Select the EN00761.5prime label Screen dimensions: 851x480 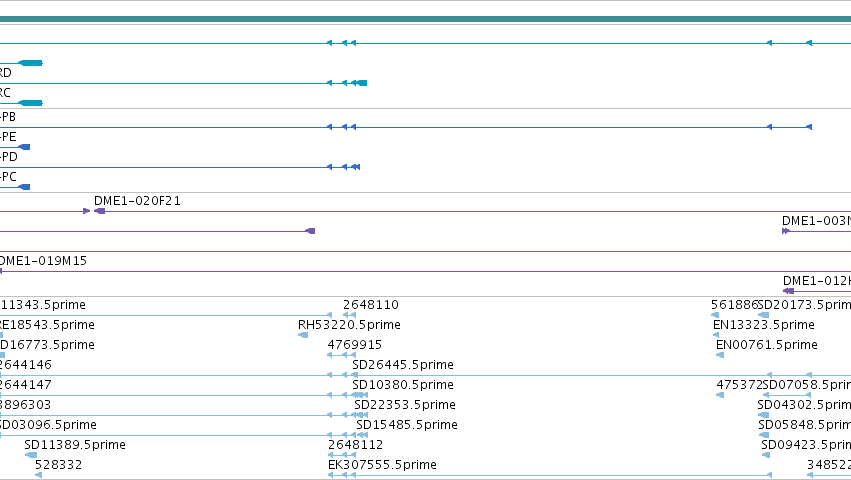tap(766, 345)
